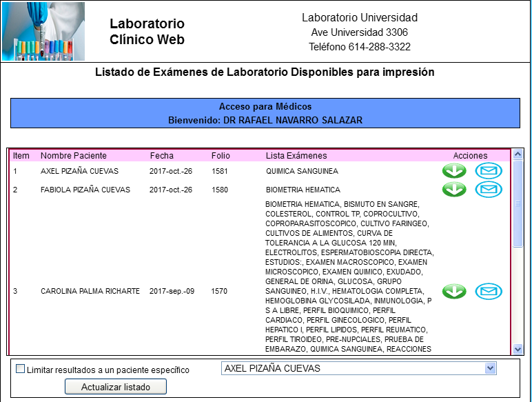Click folio number 1570
The height and width of the screenshot is (402, 532).
tap(219, 291)
